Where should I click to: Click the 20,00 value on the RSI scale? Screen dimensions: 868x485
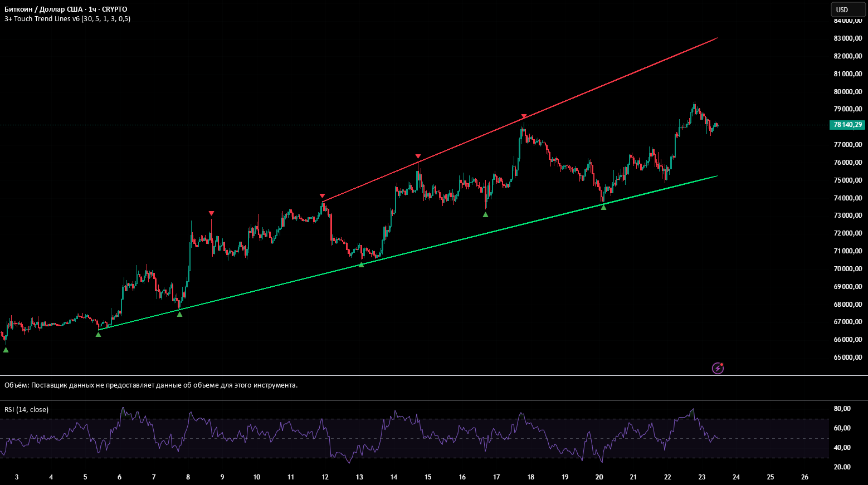pos(842,467)
